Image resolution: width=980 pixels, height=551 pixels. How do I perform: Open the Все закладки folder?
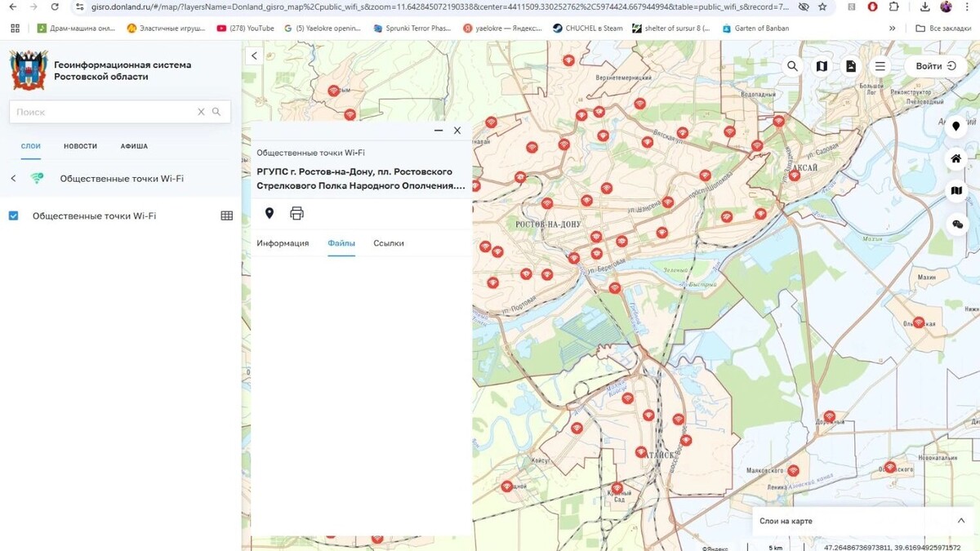tap(943, 28)
